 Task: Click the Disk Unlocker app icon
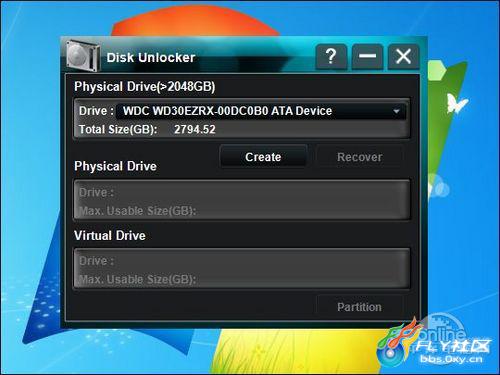(83, 55)
